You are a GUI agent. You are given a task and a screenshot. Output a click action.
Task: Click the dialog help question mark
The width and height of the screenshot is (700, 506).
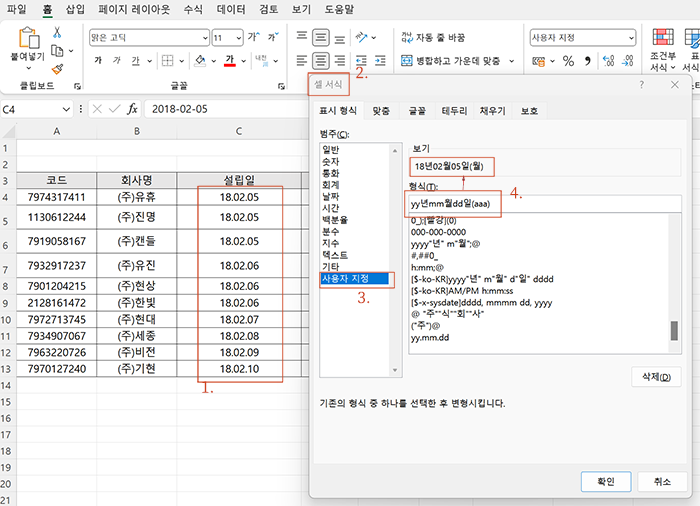(642, 84)
